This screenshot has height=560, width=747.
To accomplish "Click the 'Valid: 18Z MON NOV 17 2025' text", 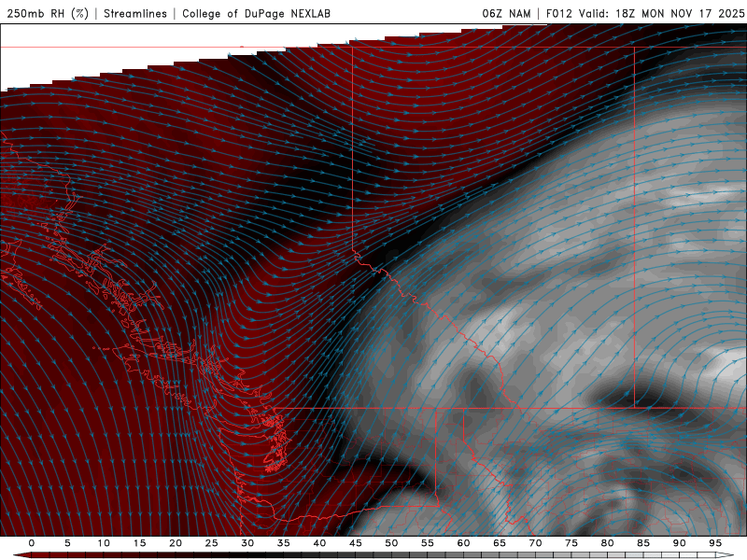I will coord(661,13).
